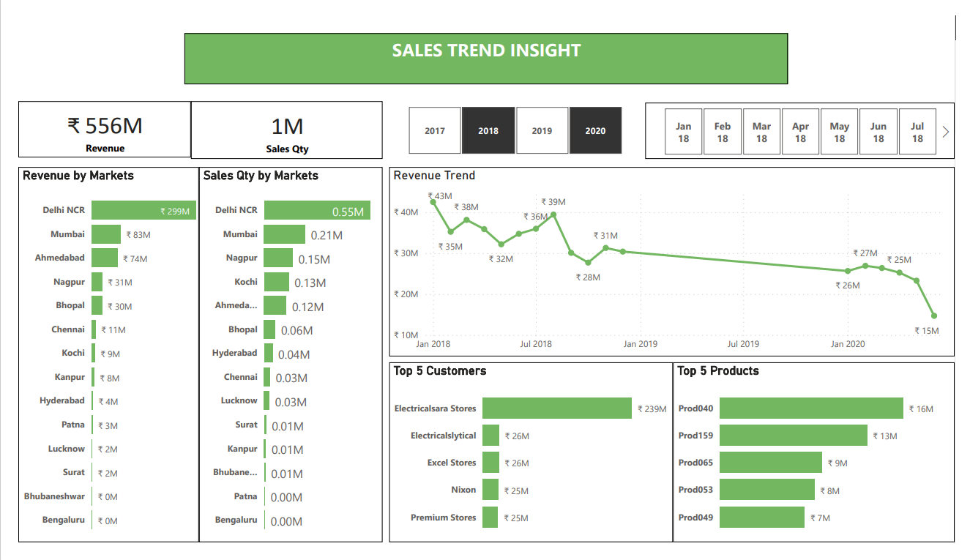Choose the May 18 month button
Viewport: 970px width, 560px height.
[839, 132]
